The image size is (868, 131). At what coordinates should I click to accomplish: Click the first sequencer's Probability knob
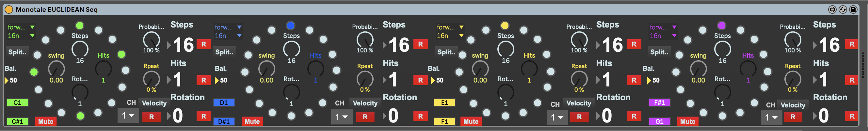[151, 40]
